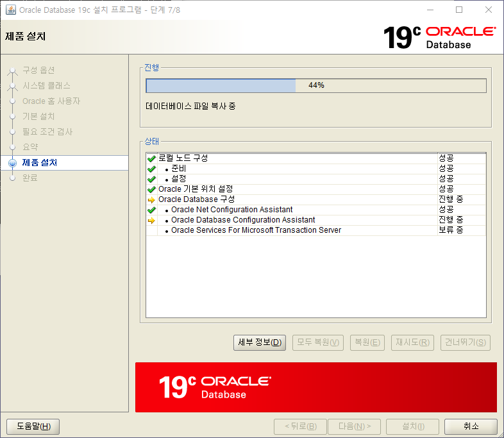Select the 로컬 노드 구성 status row
The width and height of the screenshot is (504, 438).
point(316,158)
